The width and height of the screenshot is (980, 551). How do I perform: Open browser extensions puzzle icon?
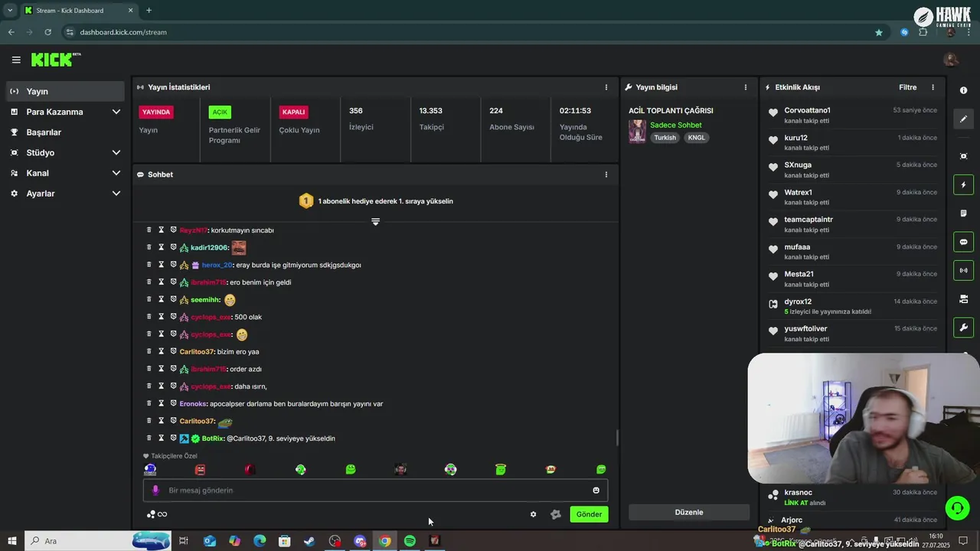(x=923, y=32)
